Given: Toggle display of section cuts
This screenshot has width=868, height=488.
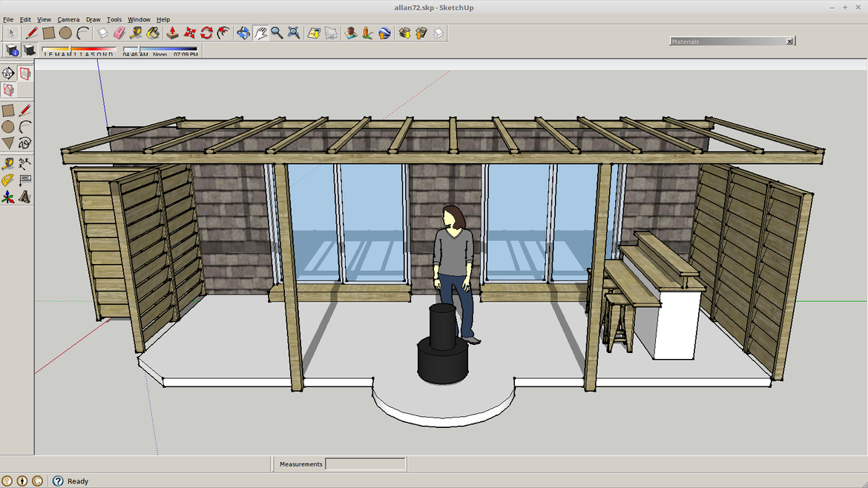Looking at the screenshot, I should (8, 90).
